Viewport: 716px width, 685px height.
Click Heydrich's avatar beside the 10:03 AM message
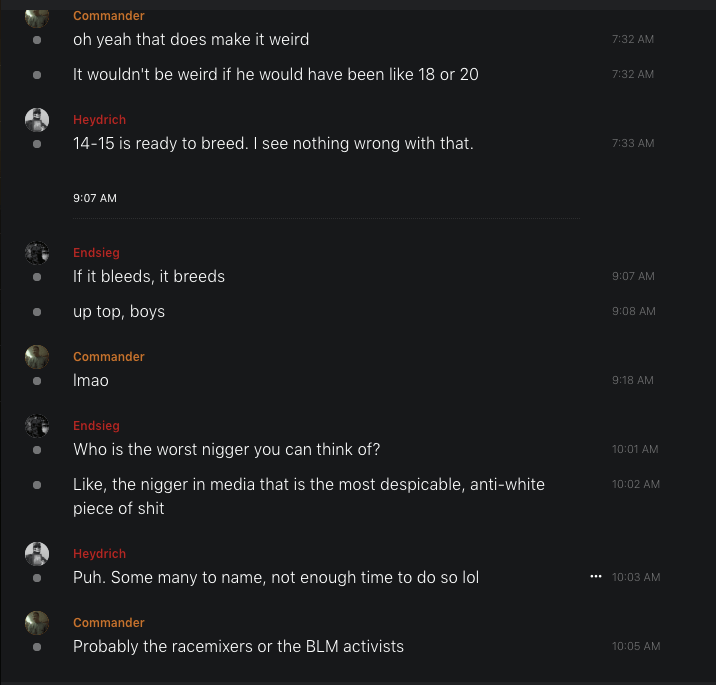pyautogui.click(x=37, y=554)
